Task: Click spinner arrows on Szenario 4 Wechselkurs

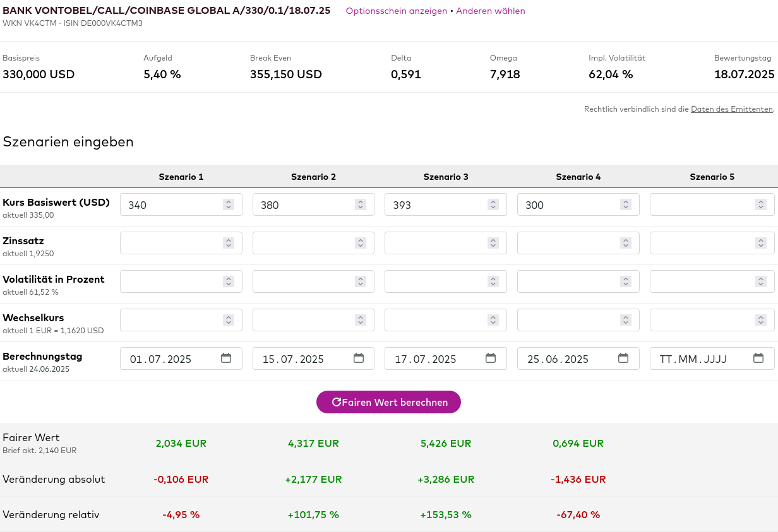Action: click(626, 320)
